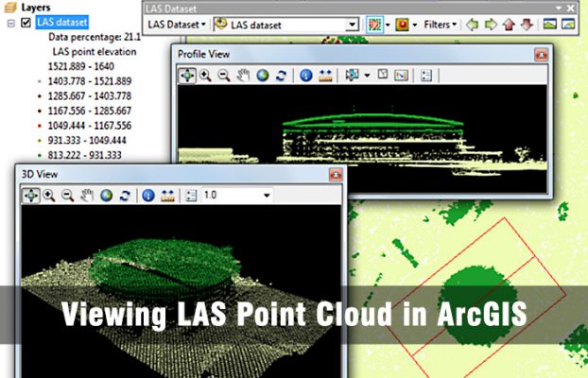Collapse the LAS dataset layer tree
This screenshot has height=378, width=588.
[11, 24]
